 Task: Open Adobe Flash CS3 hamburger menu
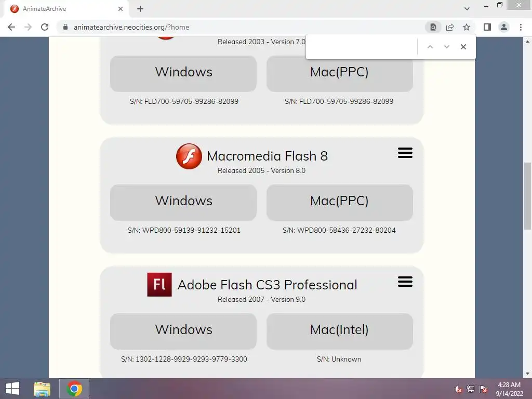tap(405, 281)
